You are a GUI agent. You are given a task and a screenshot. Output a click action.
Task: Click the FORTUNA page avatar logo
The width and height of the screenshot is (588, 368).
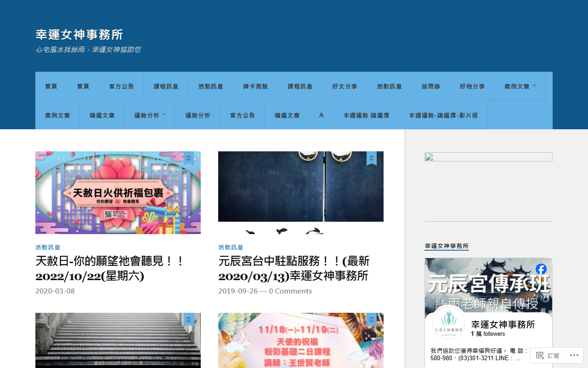coord(449,323)
